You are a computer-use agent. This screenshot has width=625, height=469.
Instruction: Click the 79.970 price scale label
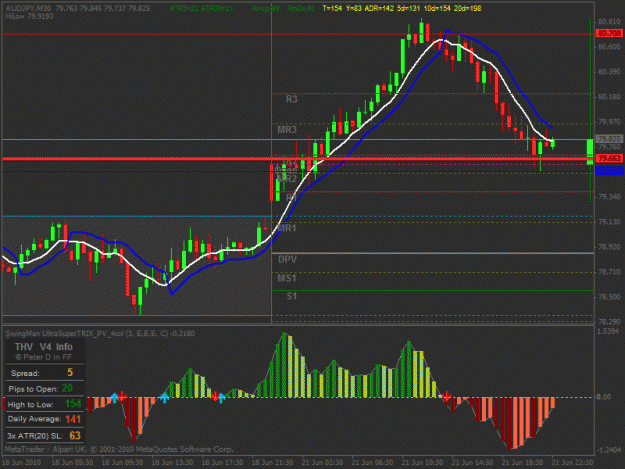[609, 122]
